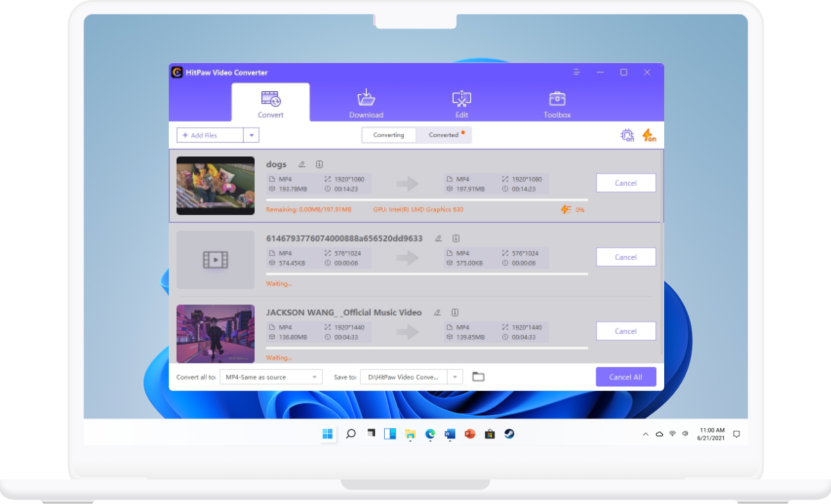Rename the JACKSON WANG video with pencil icon

(437, 313)
